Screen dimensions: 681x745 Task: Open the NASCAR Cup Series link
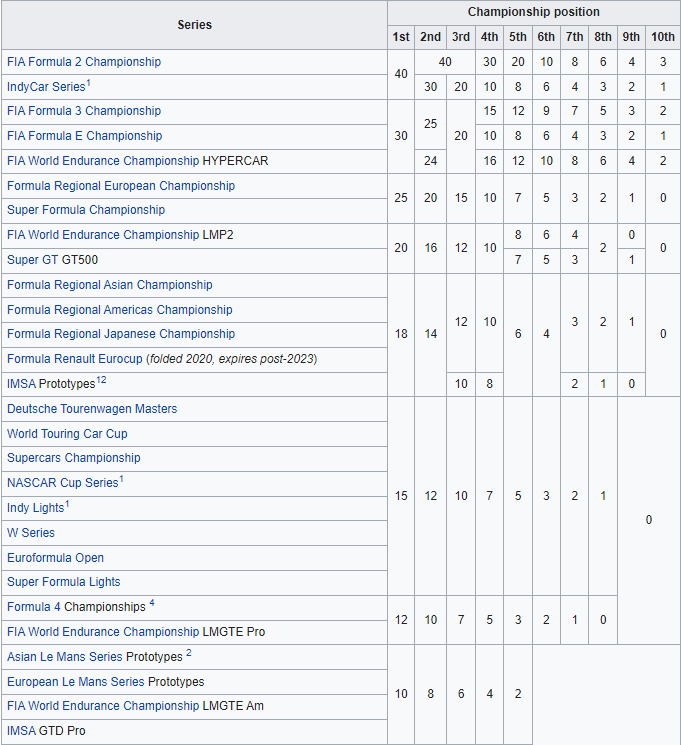click(62, 483)
